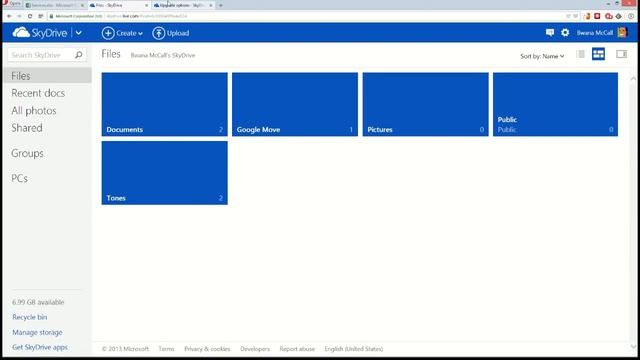Toggle the details pane icon
Viewport: 640px width, 360px height.
[622, 54]
